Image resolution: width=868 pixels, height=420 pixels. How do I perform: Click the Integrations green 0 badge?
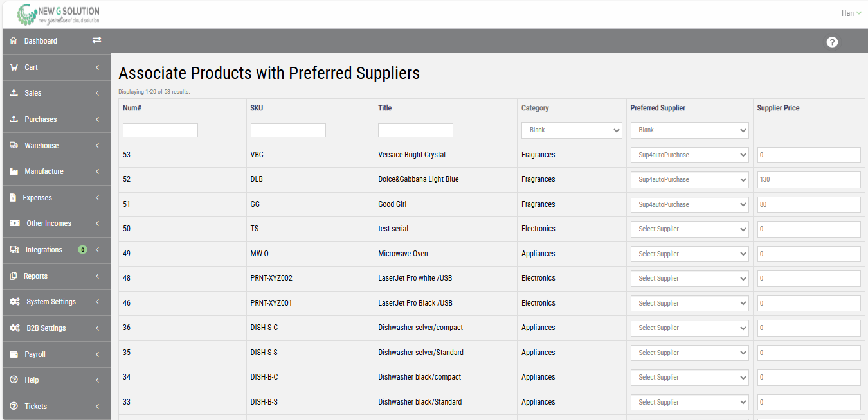coord(82,250)
